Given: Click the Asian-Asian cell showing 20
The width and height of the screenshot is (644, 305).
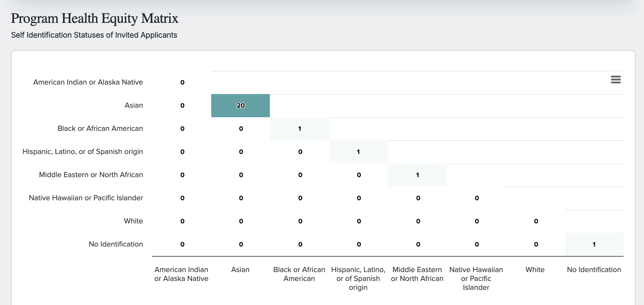Looking at the screenshot, I should [x=240, y=105].
